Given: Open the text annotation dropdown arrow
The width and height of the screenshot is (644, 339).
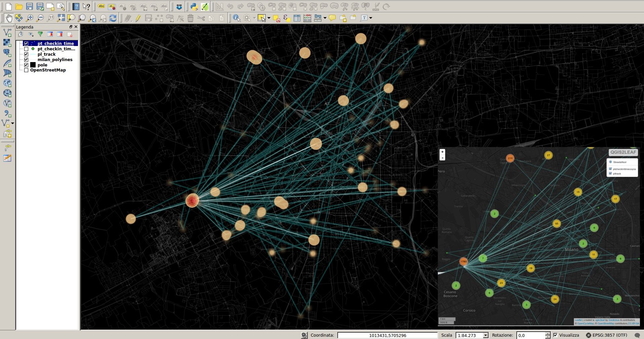Looking at the screenshot, I should [x=371, y=18].
